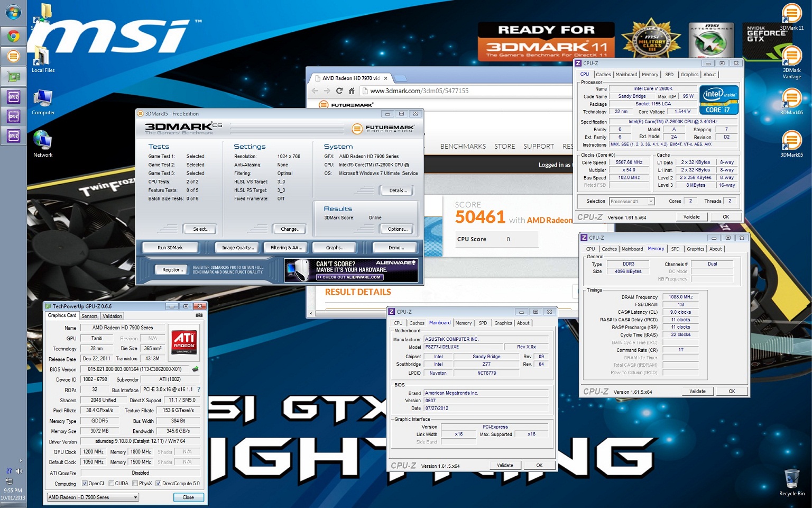Click the Chrome address bar URL
The width and height of the screenshot is (812, 508).
[x=419, y=91]
